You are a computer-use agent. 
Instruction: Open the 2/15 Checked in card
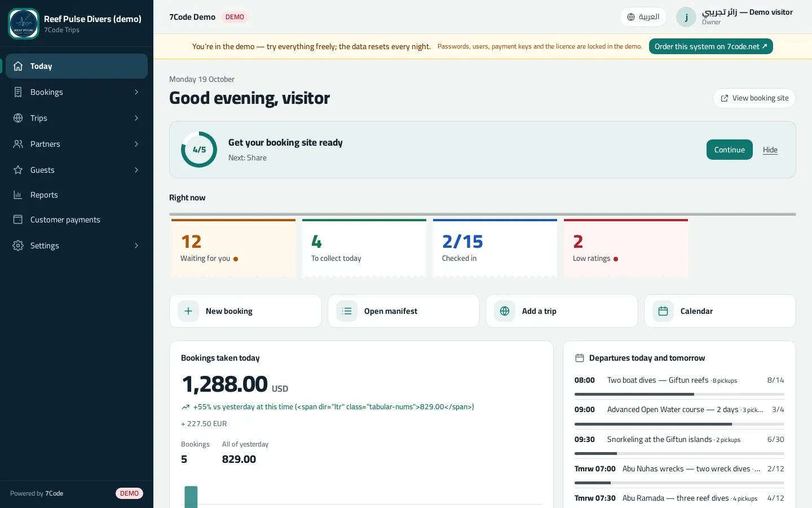[x=495, y=248]
